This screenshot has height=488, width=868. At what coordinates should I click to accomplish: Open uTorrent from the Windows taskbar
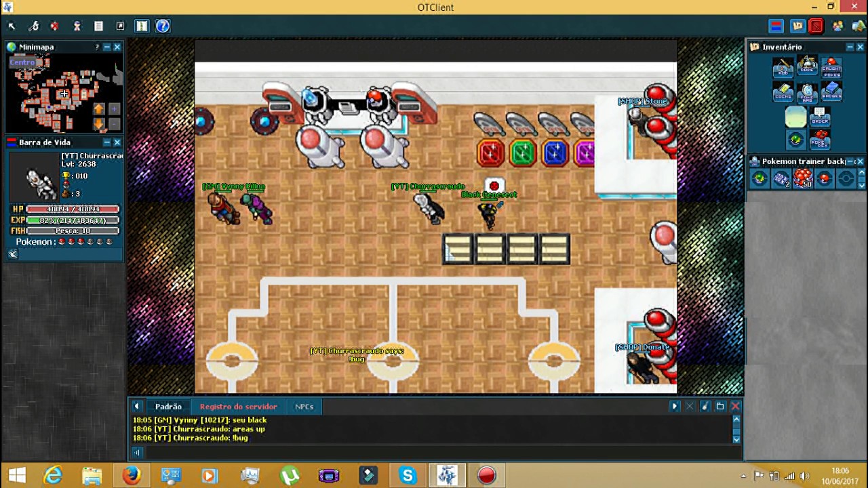(290, 476)
